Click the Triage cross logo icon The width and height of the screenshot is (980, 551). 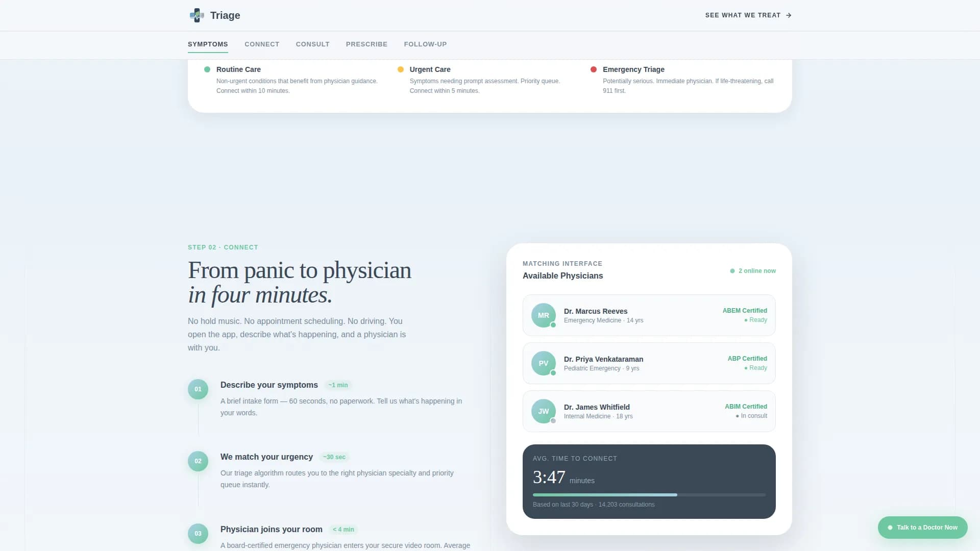(x=197, y=15)
